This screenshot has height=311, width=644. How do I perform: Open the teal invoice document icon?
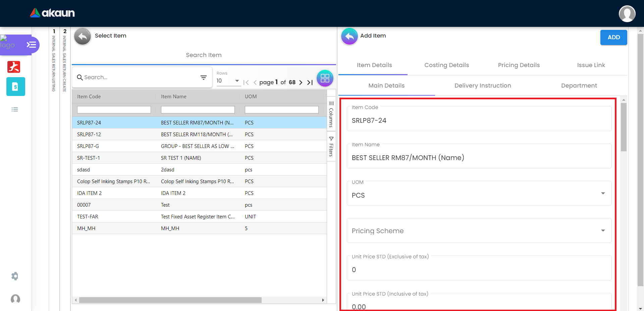coord(15,87)
